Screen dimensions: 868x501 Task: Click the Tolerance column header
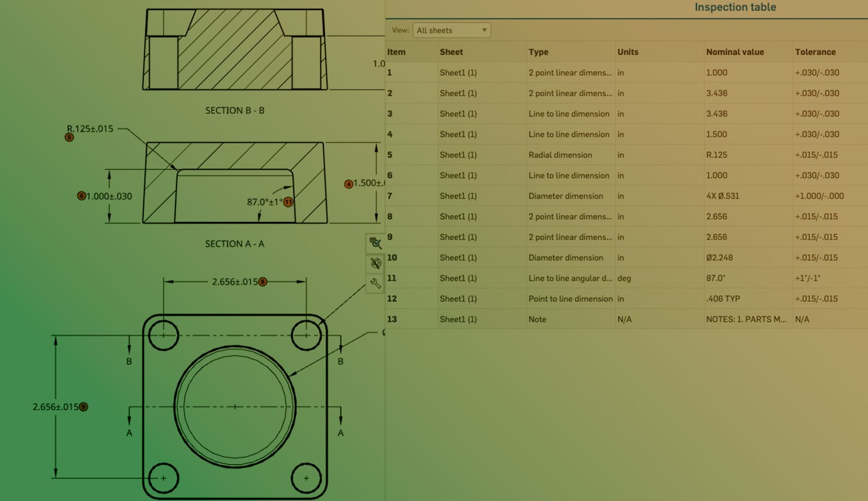(x=815, y=52)
